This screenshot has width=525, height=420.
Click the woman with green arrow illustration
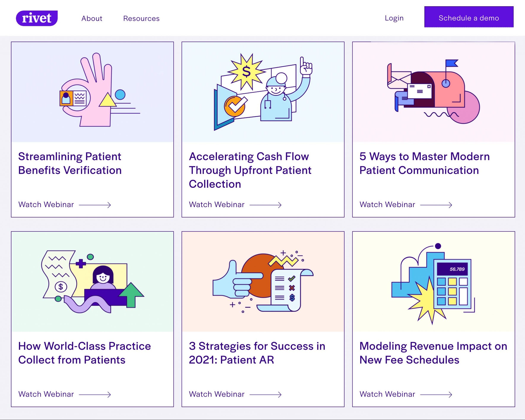(92, 282)
